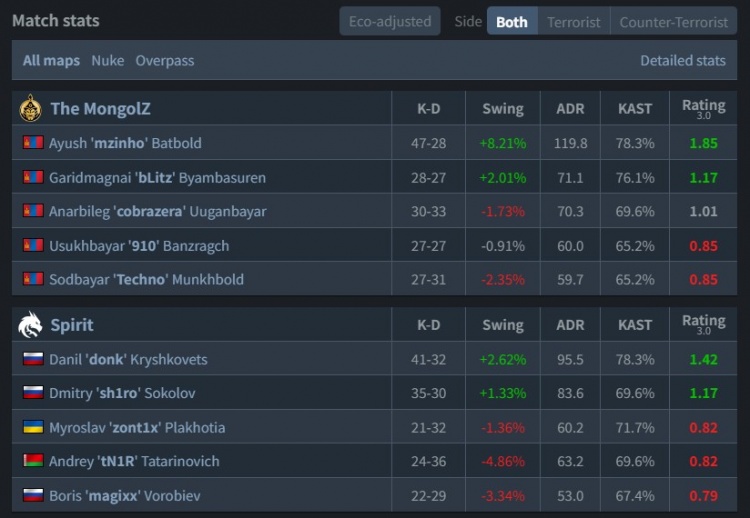This screenshot has height=518, width=750.
Task: Toggle the Eco-adjusted stats button
Action: [x=390, y=21]
